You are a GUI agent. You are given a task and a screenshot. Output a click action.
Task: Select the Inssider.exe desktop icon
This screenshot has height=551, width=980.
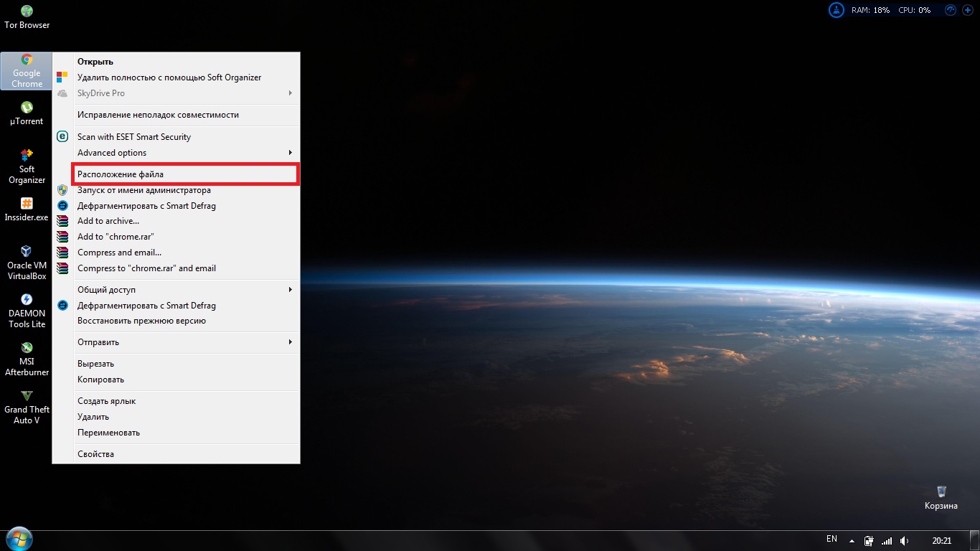coord(27,209)
